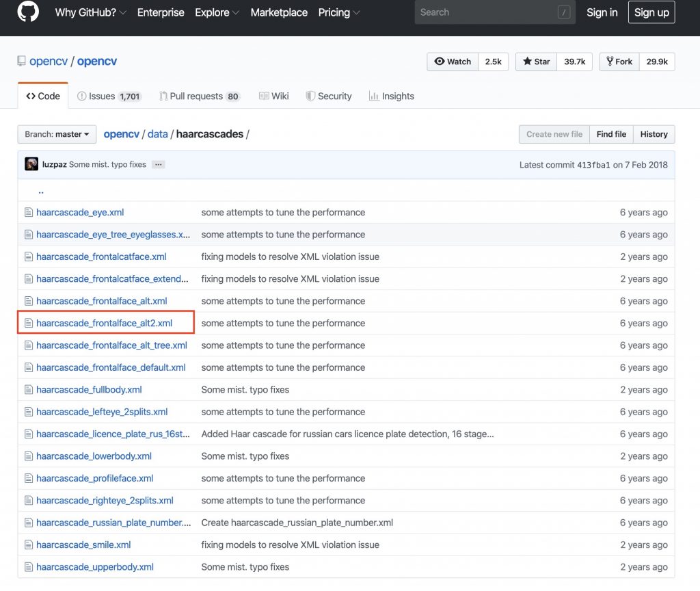Click the Find file button
Viewport: 700px width, 591px height.
tap(611, 134)
